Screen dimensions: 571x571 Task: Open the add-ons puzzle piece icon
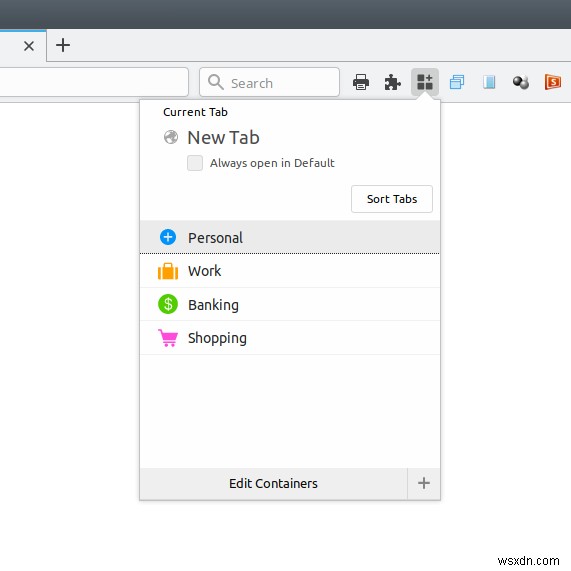click(393, 82)
